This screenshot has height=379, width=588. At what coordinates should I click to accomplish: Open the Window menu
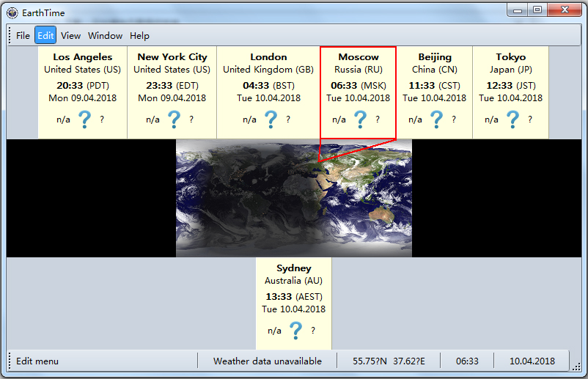click(x=105, y=36)
